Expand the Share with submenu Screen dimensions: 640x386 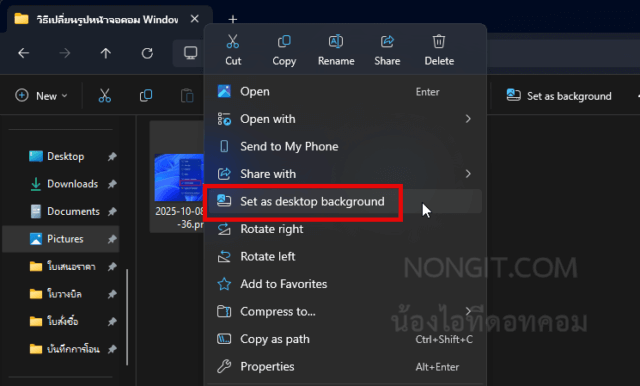[468, 174]
